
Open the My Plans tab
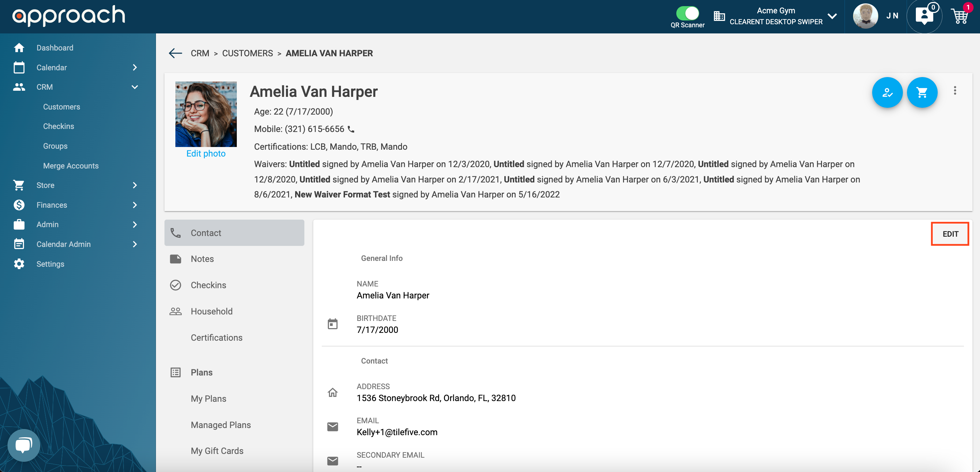pos(234,399)
